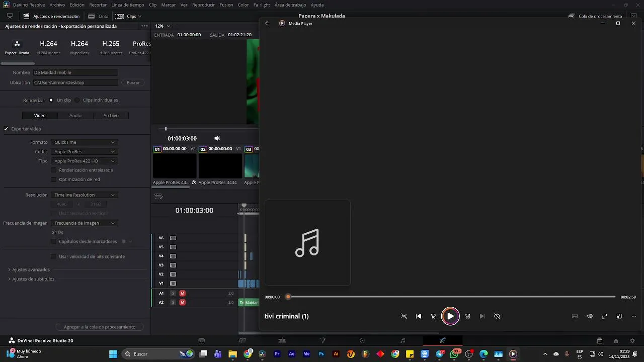Open the Tipo Apple ProRes 422 HQ dropdown
Image resolution: width=644 pixels, height=362 pixels.
(x=84, y=161)
